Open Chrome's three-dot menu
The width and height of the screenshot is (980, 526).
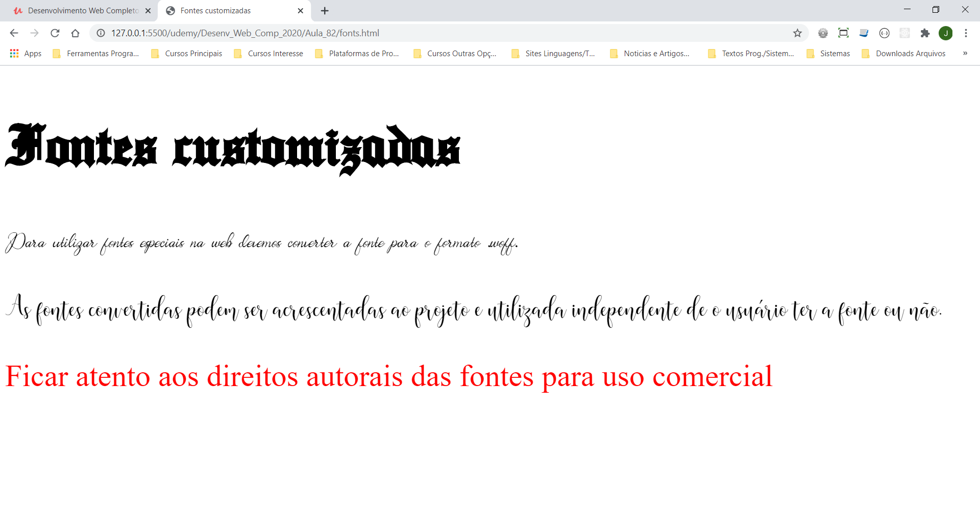(966, 33)
